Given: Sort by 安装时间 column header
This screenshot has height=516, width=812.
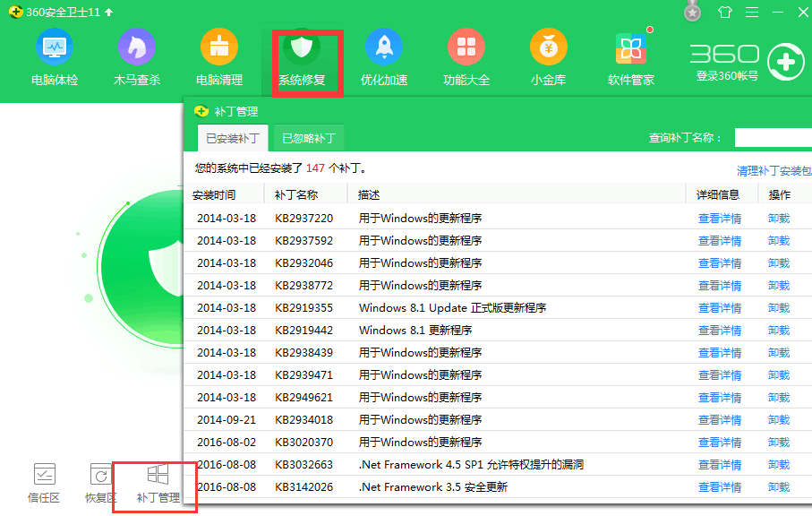Looking at the screenshot, I should 214,194.
